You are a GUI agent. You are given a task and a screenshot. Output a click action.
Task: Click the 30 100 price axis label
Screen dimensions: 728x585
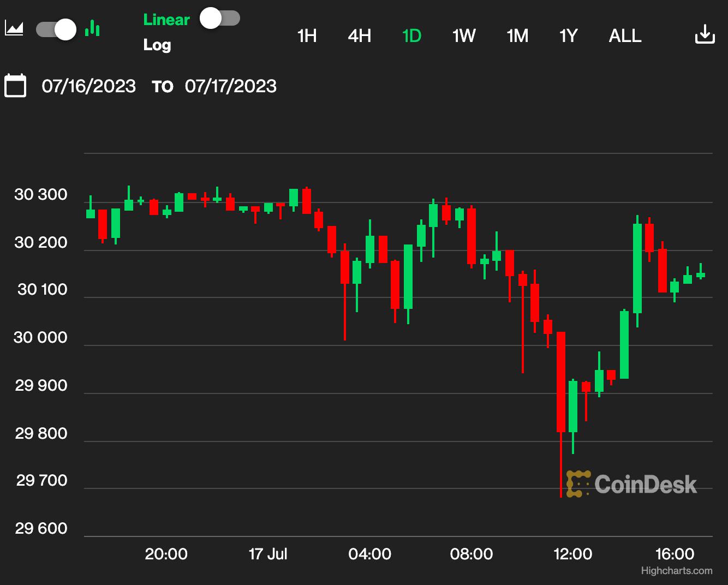(43, 290)
